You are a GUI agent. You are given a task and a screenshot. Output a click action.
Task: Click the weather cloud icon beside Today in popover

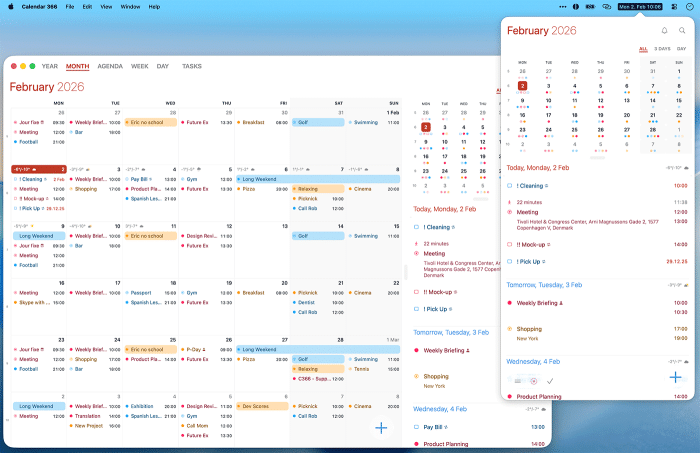click(686, 168)
